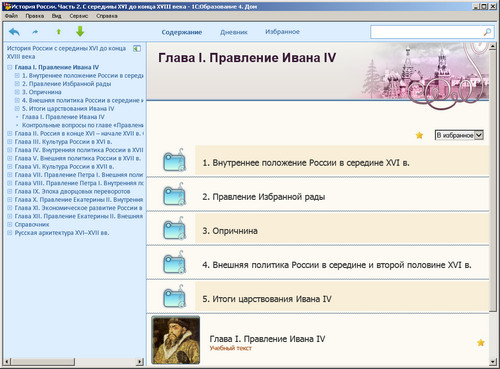Open folder icon for 5. Итоги царствования
Screen dimensions: 500x369
point(175,297)
